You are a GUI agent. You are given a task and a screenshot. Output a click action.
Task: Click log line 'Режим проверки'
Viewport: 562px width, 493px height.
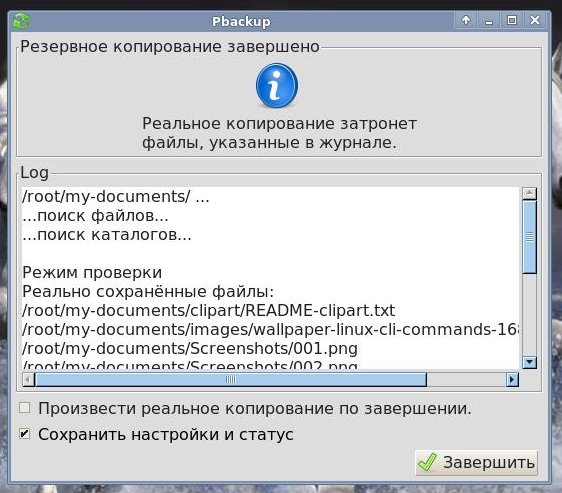tap(92, 272)
